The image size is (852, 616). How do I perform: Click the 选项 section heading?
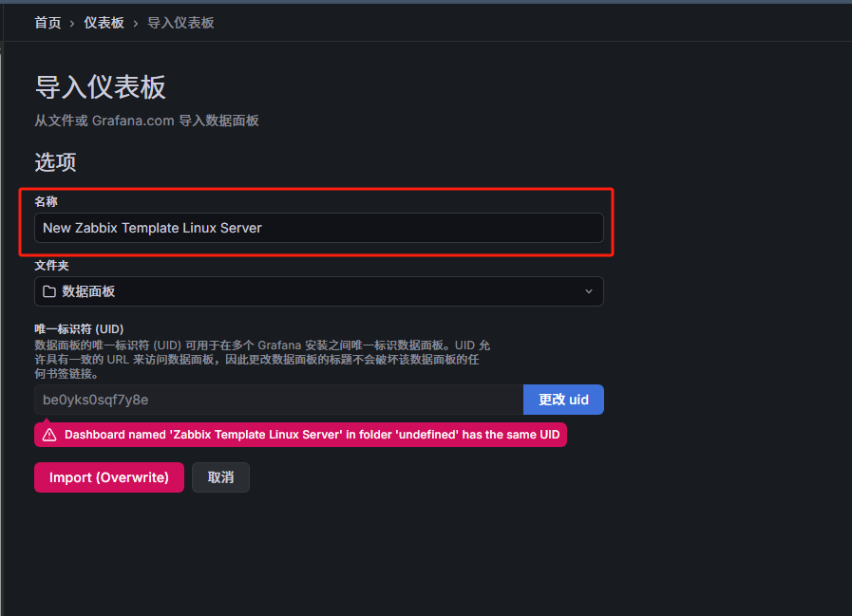click(55, 162)
